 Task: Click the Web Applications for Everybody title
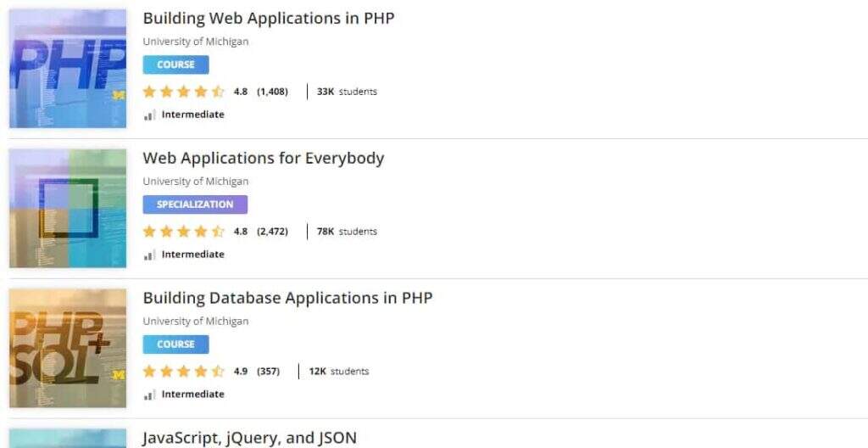click(263, 158)
